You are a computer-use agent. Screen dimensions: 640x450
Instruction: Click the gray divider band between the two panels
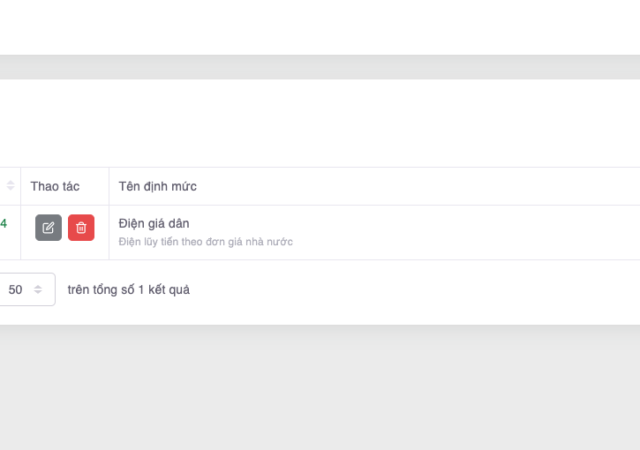[x=320, y=67]
